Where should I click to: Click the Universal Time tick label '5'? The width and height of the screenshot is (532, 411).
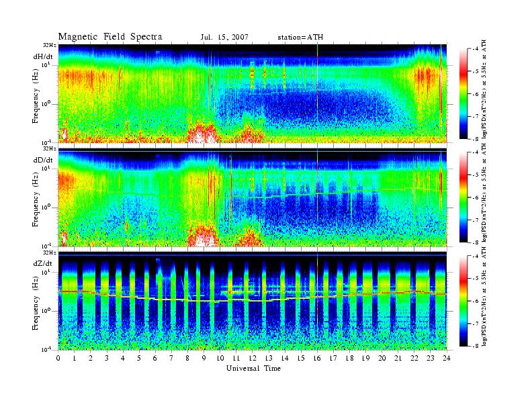(139, 358)
